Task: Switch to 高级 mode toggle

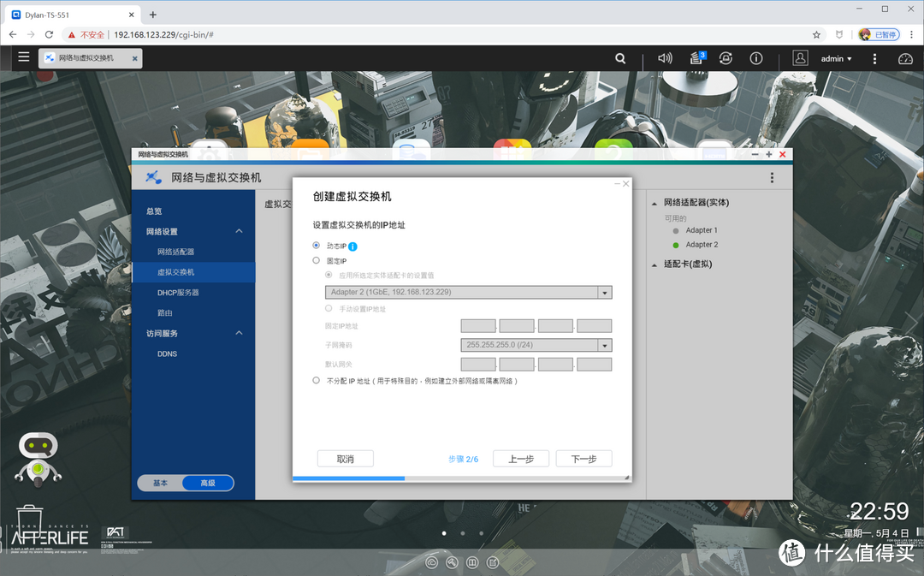Action: (x=208, y=483)
